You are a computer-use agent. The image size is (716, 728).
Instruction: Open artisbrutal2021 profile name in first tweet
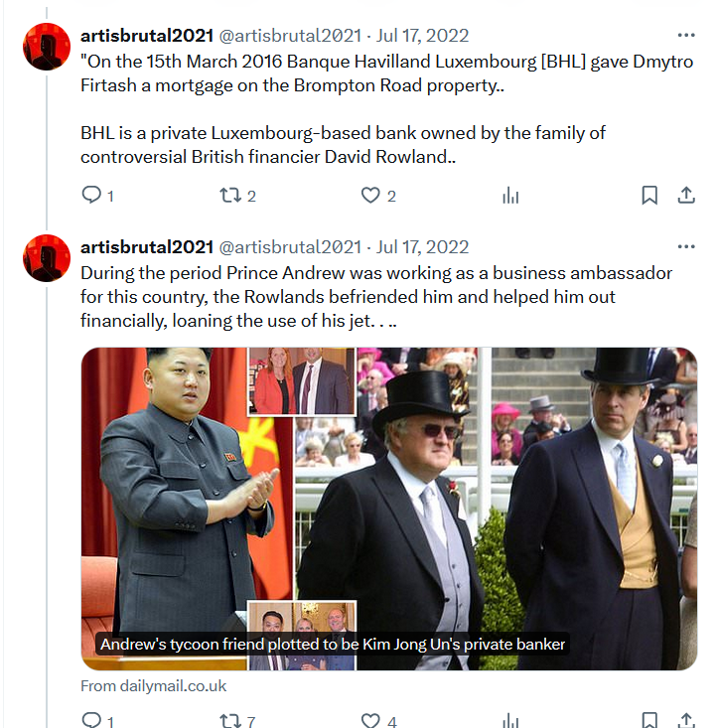tap(147, 36)
